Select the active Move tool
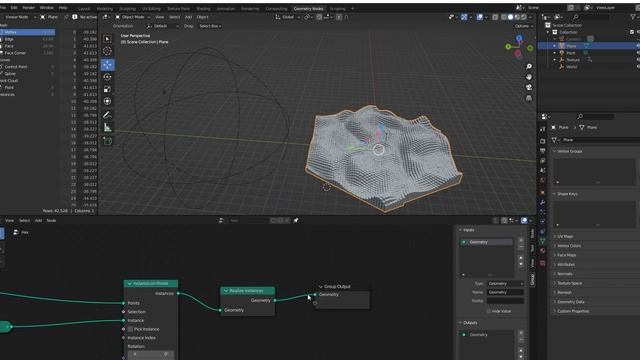The image size is (640, 360). coord(107,64)
